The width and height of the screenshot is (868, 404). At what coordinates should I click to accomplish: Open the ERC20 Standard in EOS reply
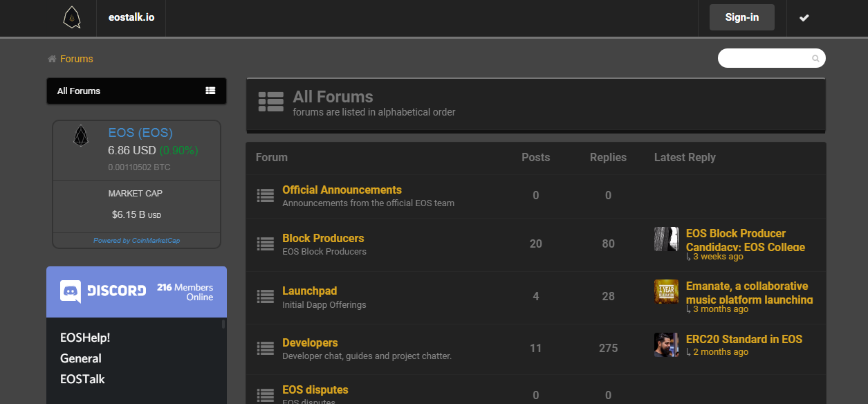click(744, 339)
